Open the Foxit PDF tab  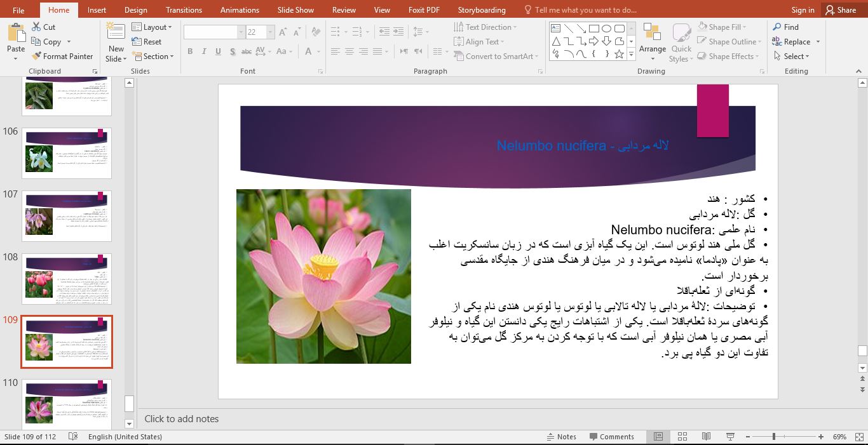pyautogui.click(x=423, y=10)
